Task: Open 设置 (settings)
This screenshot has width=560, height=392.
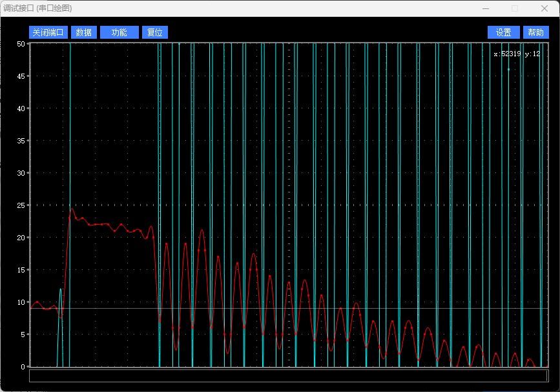Action: (504, 32)
